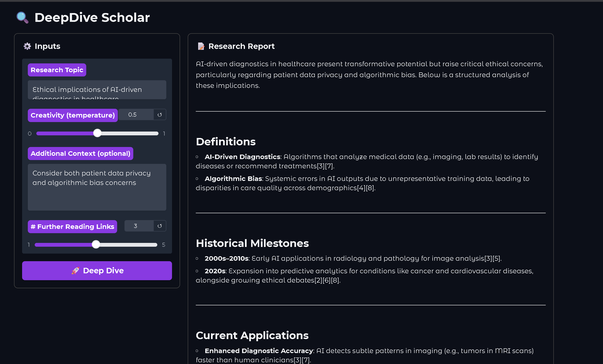Viewport: 603px width, 364px height.
Task: Click the Additional Context (optional) label
Action: click(80, 154)
